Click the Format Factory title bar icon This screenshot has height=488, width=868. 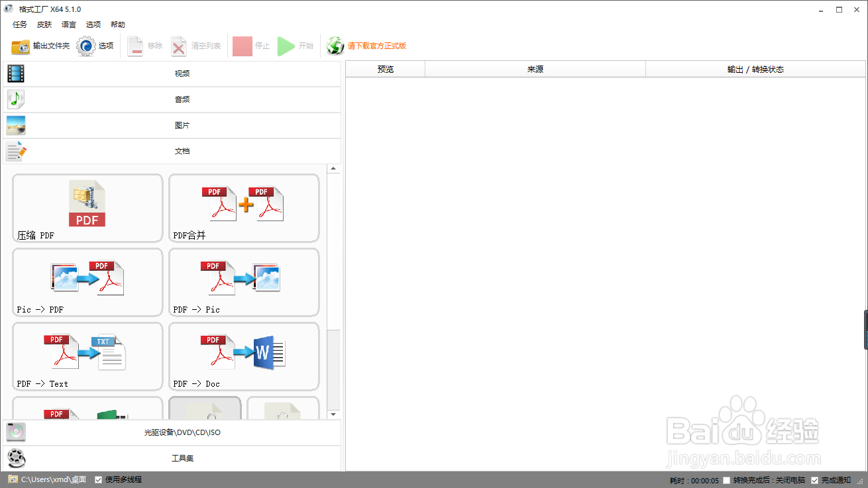coord(9,9)
